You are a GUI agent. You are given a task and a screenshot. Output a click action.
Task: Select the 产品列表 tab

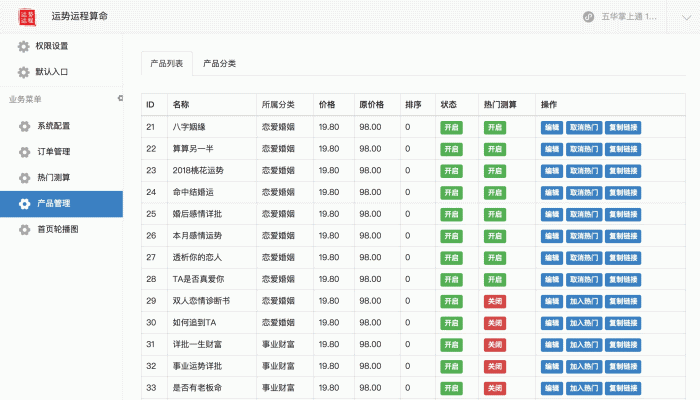[x=166, y=63]
